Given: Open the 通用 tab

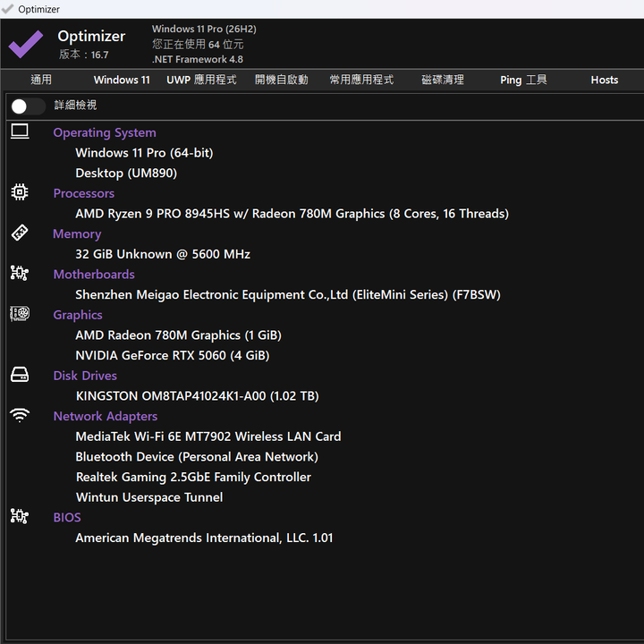Looking at the screenshot, I should click(x=41, y=80).
